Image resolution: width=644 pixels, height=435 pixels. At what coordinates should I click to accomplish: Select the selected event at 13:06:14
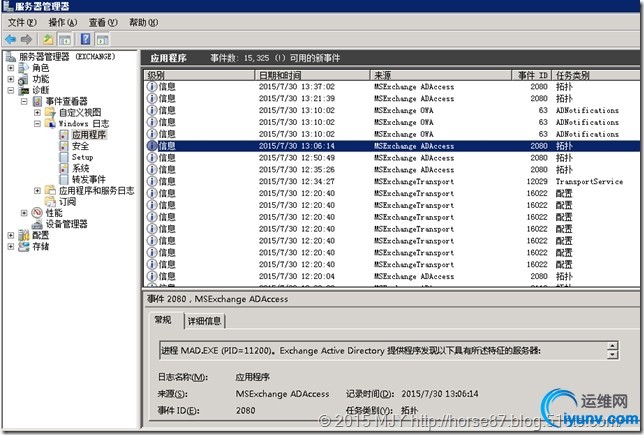tap(392, 146)
